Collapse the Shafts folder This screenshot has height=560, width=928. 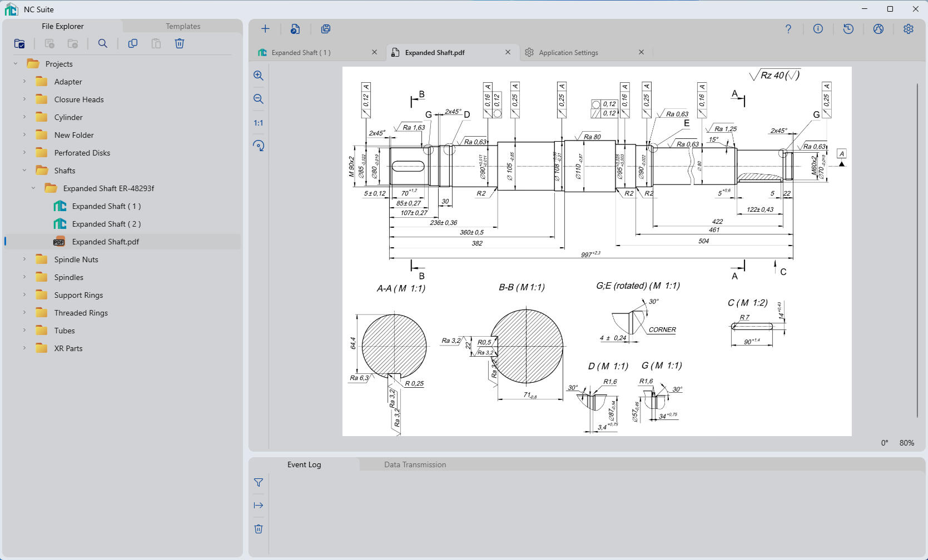(24, 171)
